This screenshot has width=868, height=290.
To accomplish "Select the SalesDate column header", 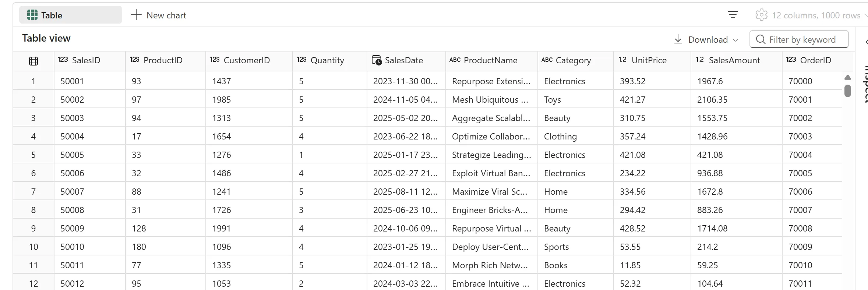I will (406, 61).
